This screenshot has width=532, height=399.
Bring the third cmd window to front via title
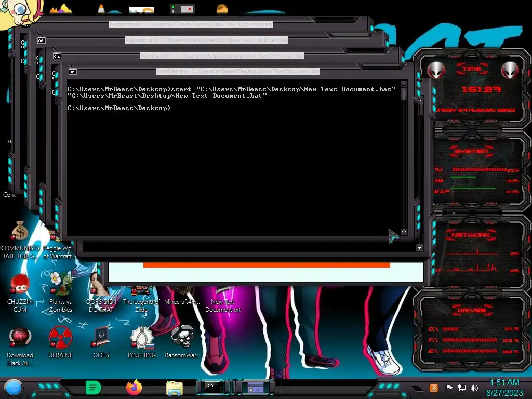(x=206, y=40)
